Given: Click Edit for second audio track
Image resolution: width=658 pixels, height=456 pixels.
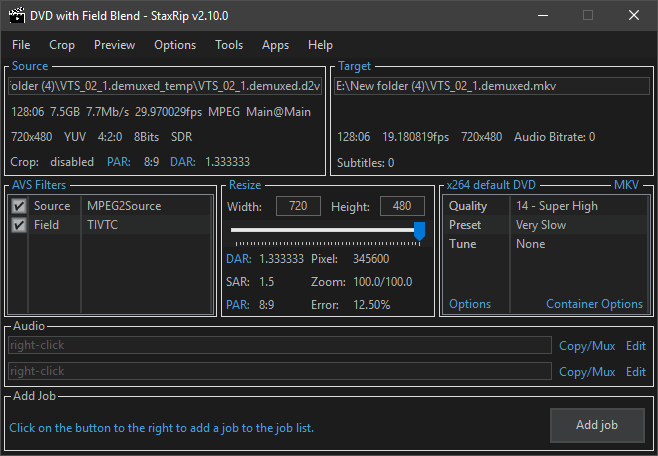Looking at the screenshot, I should pyautogui.click(x=635, y=371).
